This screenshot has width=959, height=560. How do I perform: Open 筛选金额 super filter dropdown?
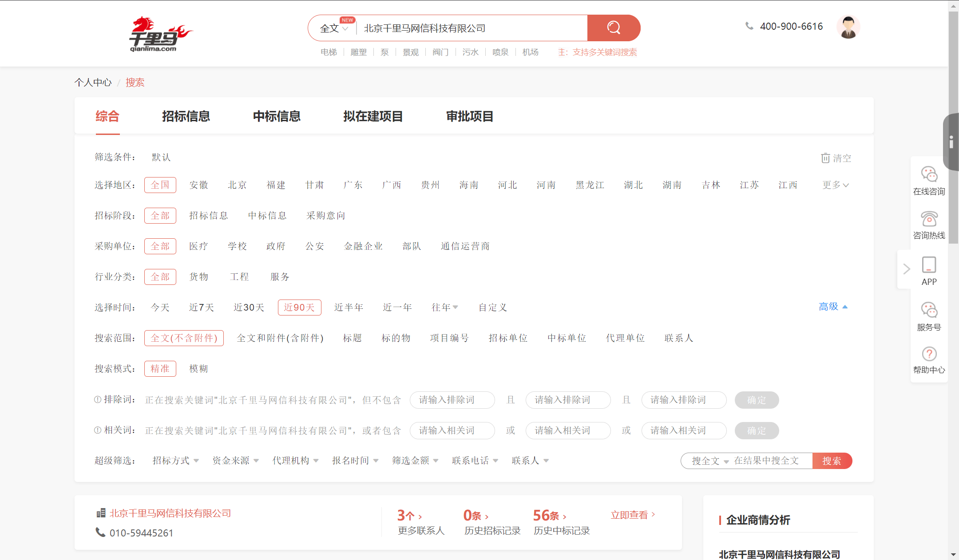coord(415,461)
